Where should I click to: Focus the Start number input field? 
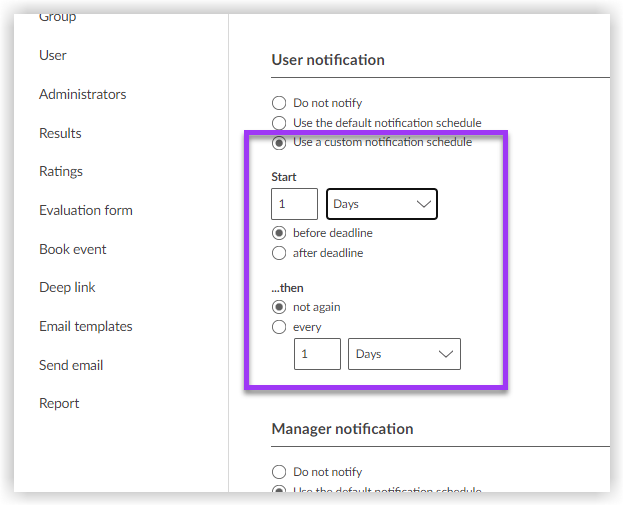click(x=294, y=204)
